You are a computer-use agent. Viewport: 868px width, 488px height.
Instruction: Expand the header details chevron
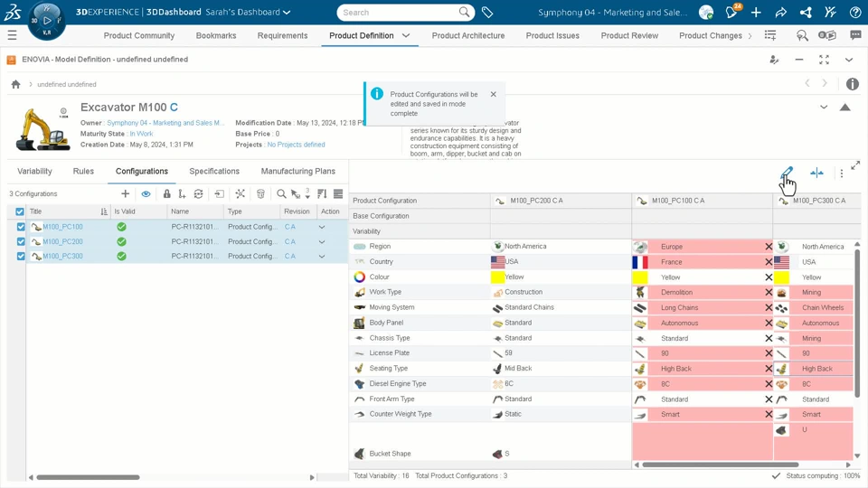click(x=824, y=108)
